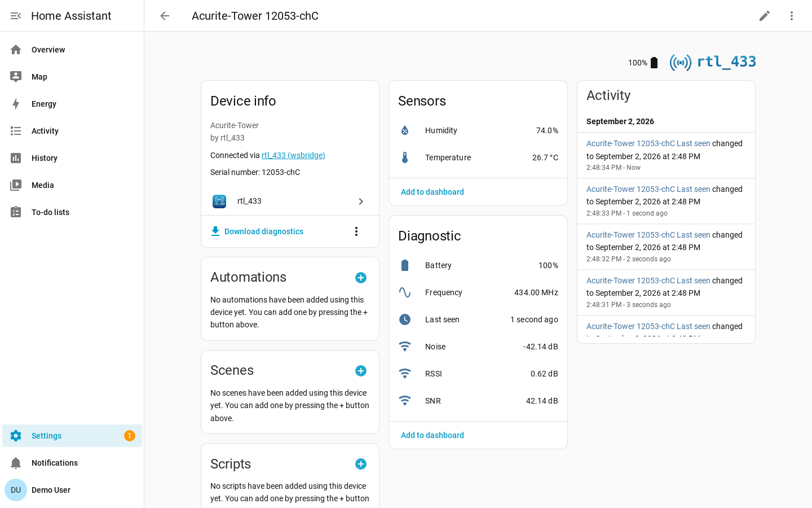Add a new automation with plus icon
The image size is (812, 508).
pyautogui.click(x=361, y=278)
